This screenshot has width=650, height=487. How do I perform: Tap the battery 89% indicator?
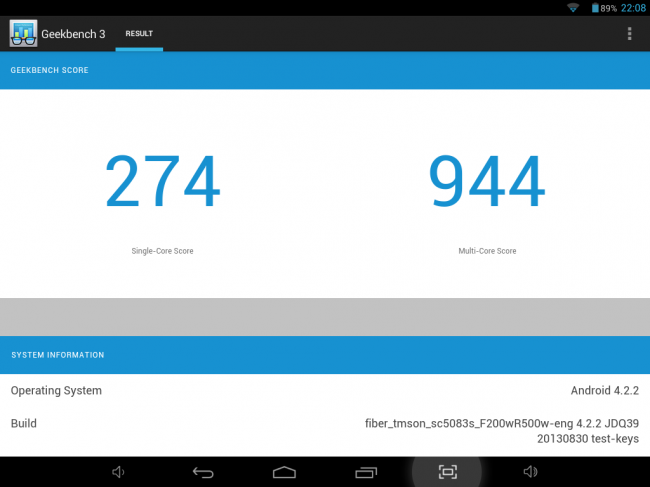[603, 8]
